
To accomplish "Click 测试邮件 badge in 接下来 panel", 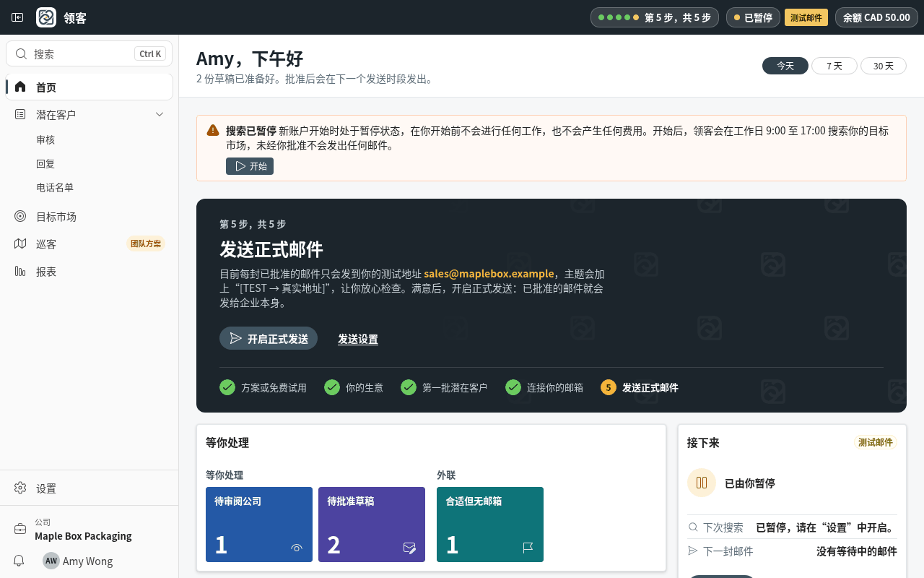I will tap(876, 442).
